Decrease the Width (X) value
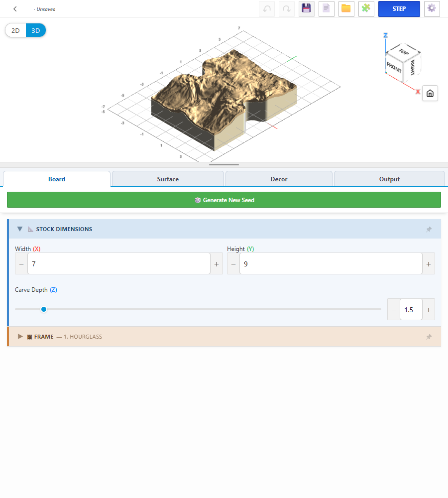 (x=21, y=264)
